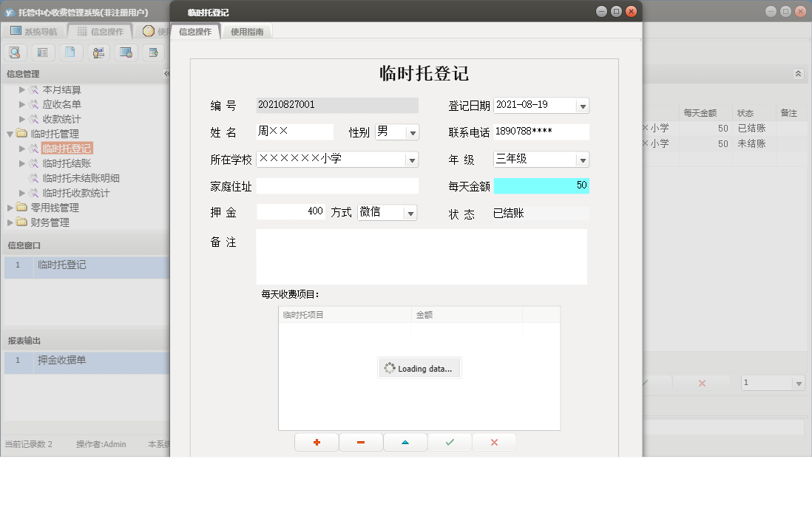Select the search/preview toolbar icon
Viewport: 812px width, 521px height.
15,52
